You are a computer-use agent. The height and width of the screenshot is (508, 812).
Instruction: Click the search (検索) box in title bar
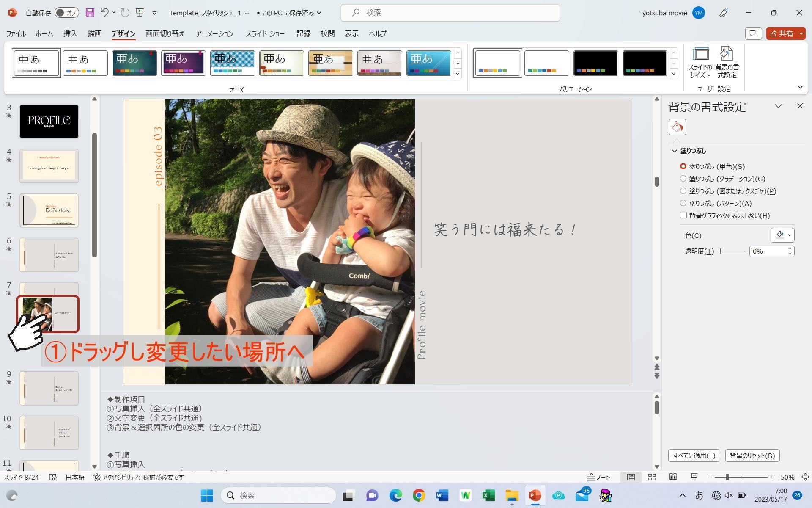450,13
